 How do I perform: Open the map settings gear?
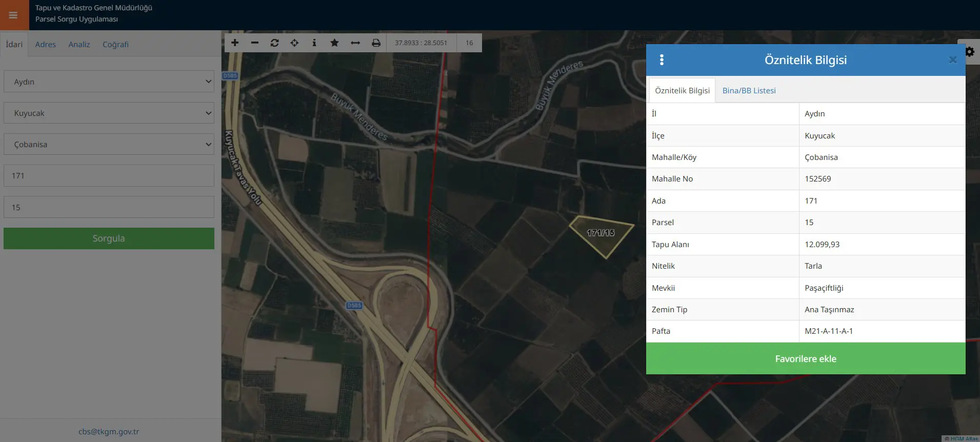[x=969, y=52]
